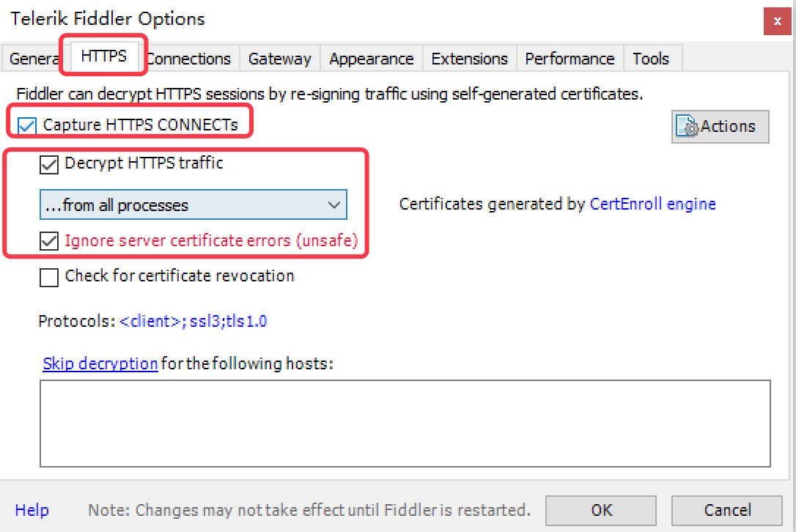Select the HTTPS tab
796x532 pixels.
(x=103, y=56)
